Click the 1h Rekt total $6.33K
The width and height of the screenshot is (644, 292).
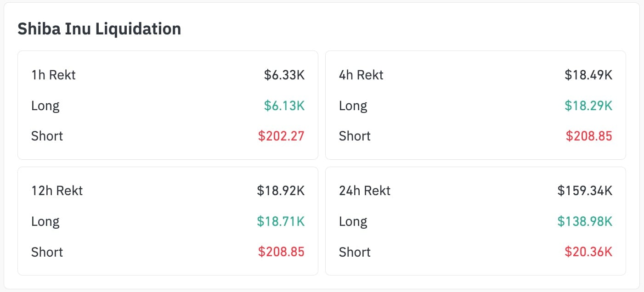(x=284, y=75)
